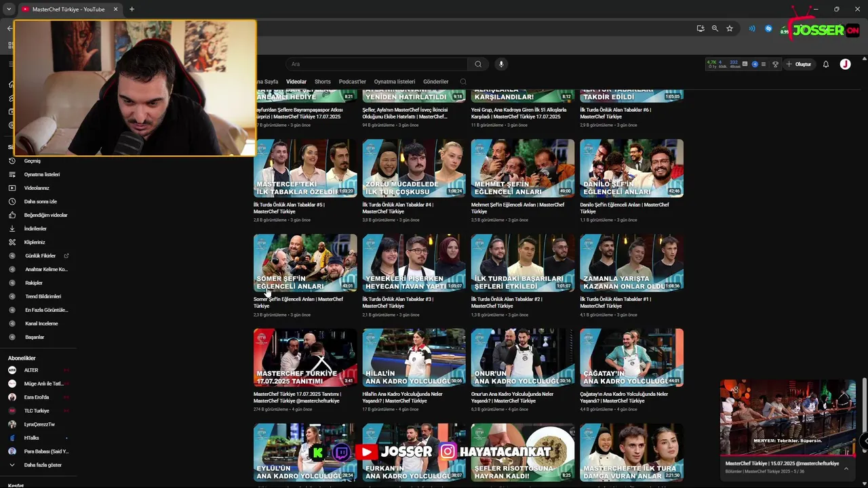Open the J account avatar menu

coord(845,64)
